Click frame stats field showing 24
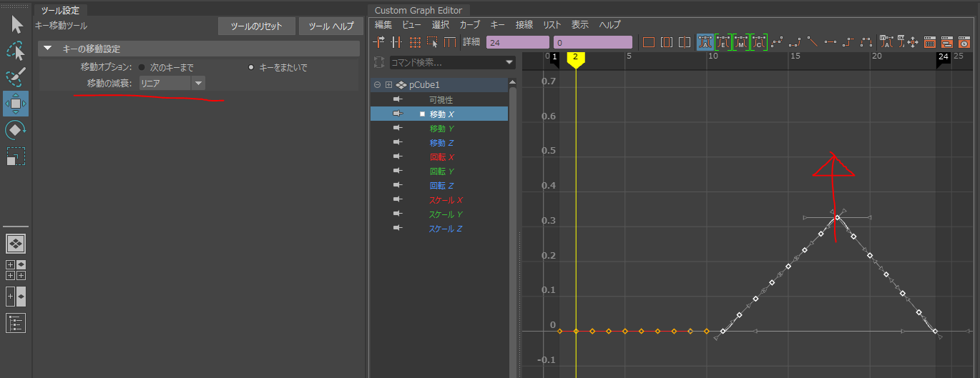 (x=517, y=42)
